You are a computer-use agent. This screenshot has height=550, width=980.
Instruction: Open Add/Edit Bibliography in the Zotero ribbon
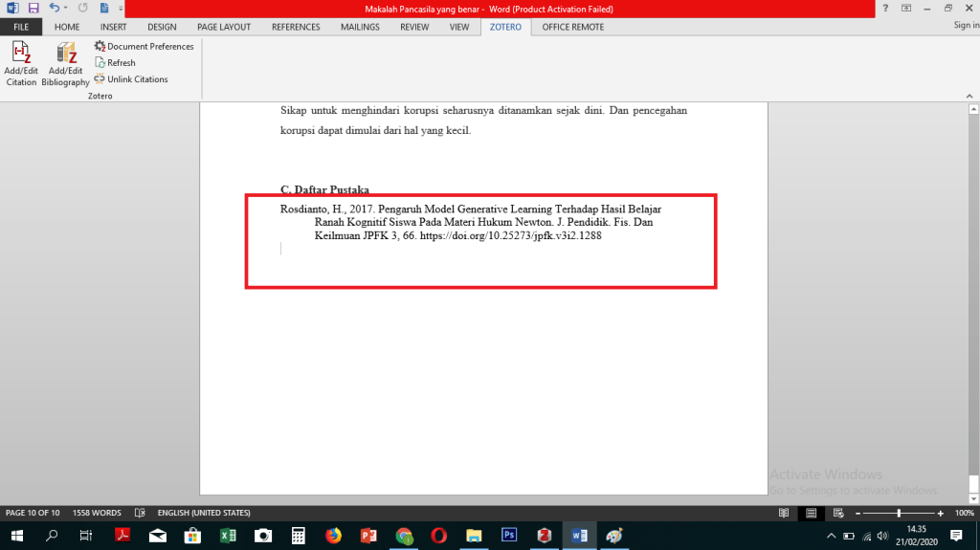point(65,63)
